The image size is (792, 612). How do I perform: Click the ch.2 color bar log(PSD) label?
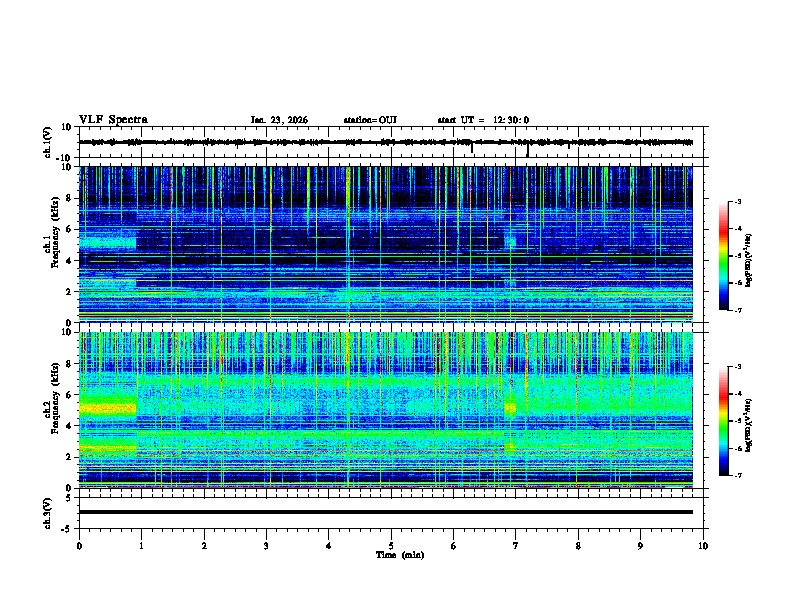click(x=749, y=425)
